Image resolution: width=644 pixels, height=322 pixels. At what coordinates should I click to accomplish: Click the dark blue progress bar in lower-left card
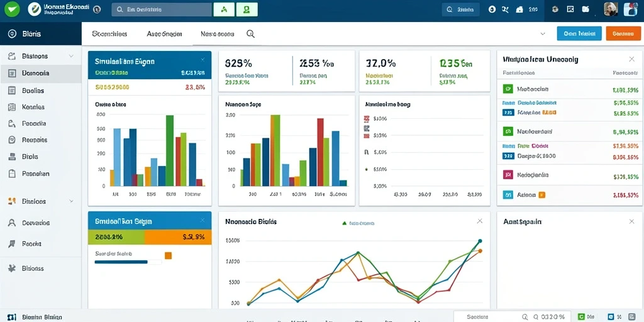pyautogui.click(x=121, y=262)
